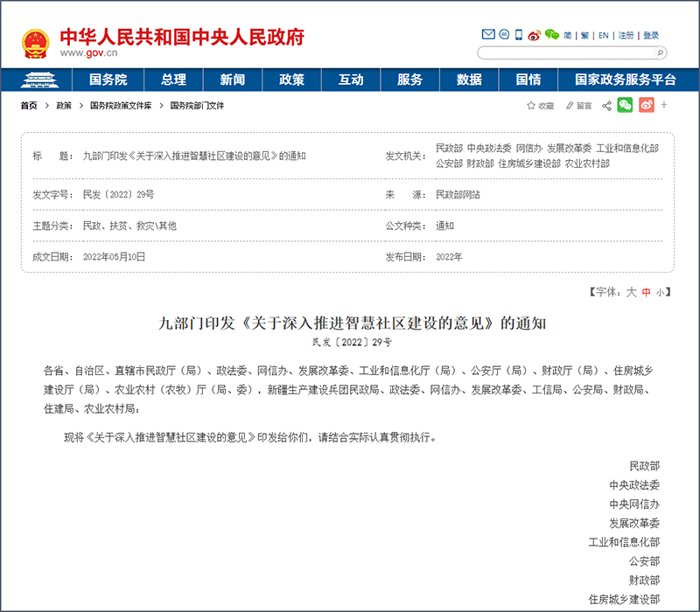Screen dimensions: 700x612
Task: Share the article via red Weibo icon
Action: pyautogui.click(x=646, y=104)
